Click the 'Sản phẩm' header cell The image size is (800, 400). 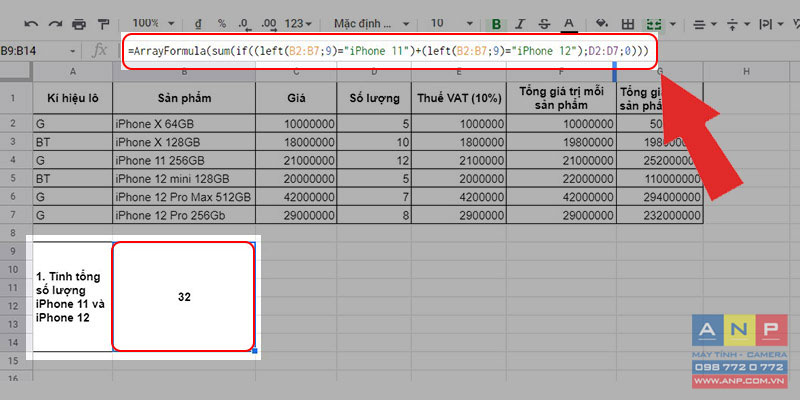coord(184,98)
